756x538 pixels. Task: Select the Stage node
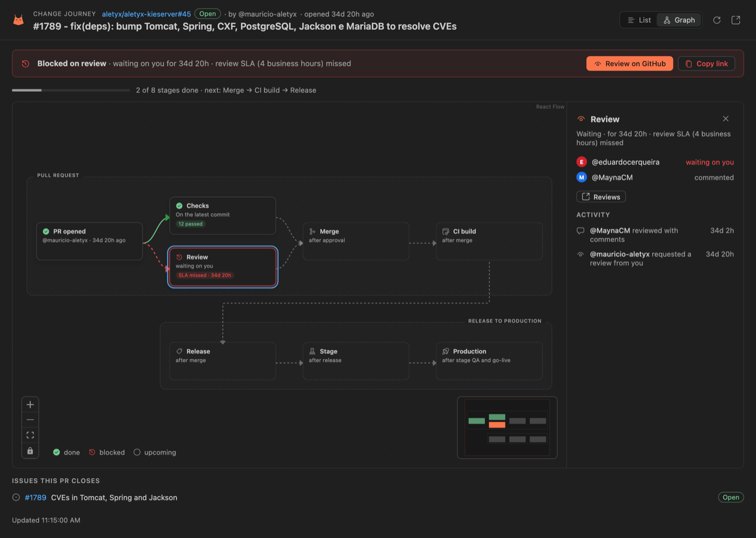pos(356,360)
